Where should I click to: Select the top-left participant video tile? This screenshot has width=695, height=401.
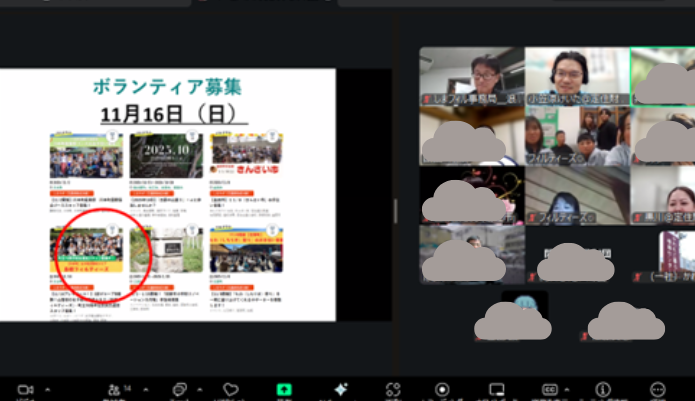coord(470,76)
